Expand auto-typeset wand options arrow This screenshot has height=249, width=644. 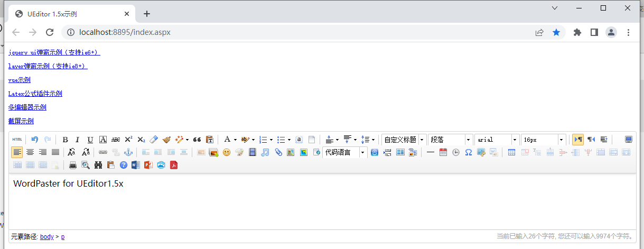pos(187,140)
